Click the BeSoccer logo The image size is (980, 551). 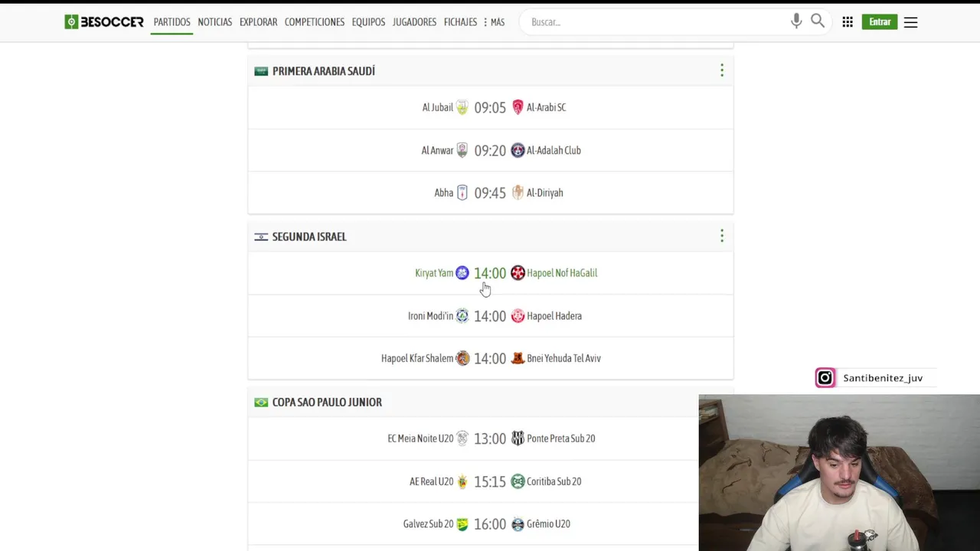pos(104,22)
